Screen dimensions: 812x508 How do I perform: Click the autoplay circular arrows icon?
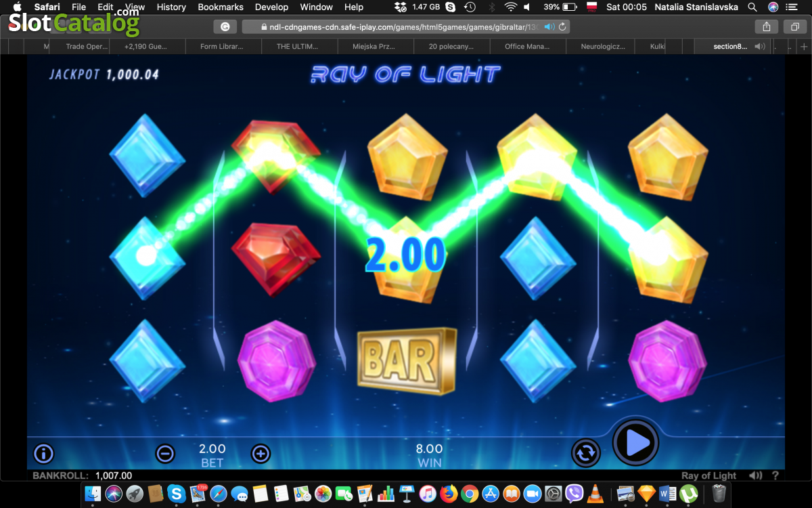tap(585, 453)
